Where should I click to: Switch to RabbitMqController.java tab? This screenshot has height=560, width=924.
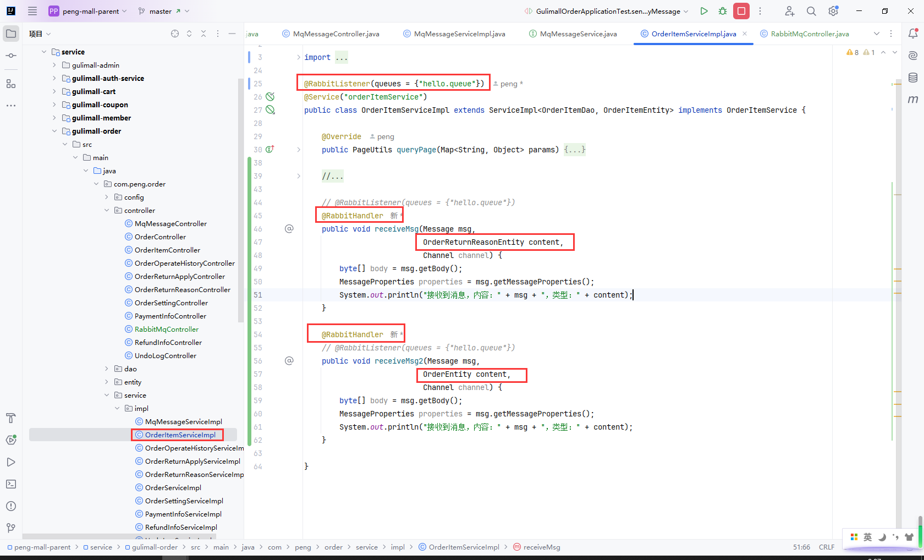(805, 34)
